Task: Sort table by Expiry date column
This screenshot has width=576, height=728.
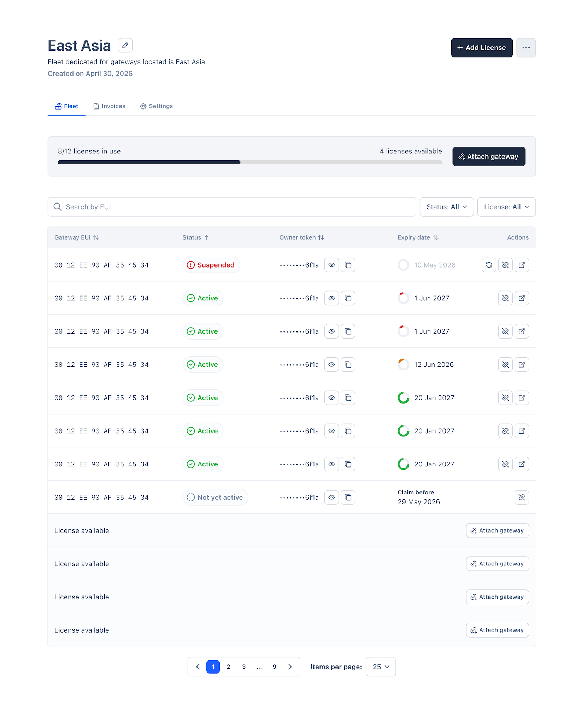Action: (x=418, y=237)
